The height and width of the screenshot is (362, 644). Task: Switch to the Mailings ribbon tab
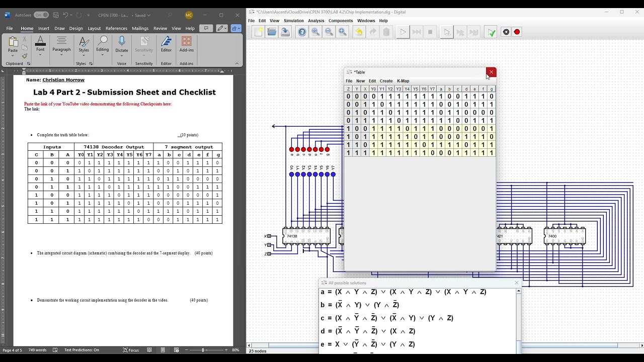(140, 29)
